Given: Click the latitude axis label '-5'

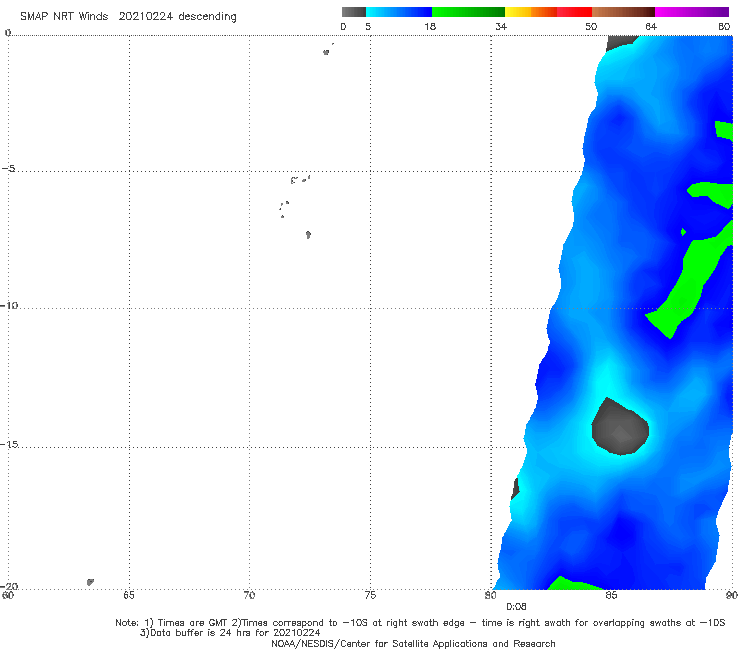Looking at the screenshot, I should (9, 169).
